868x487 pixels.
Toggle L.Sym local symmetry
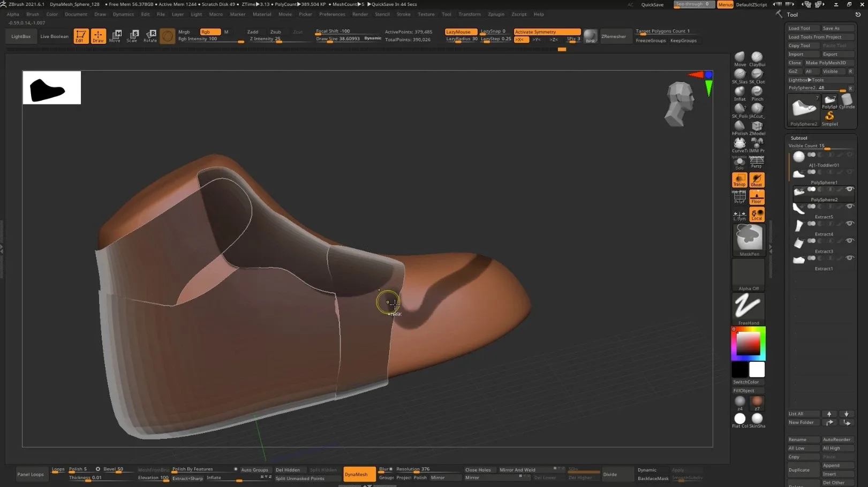tap(739, 215)
